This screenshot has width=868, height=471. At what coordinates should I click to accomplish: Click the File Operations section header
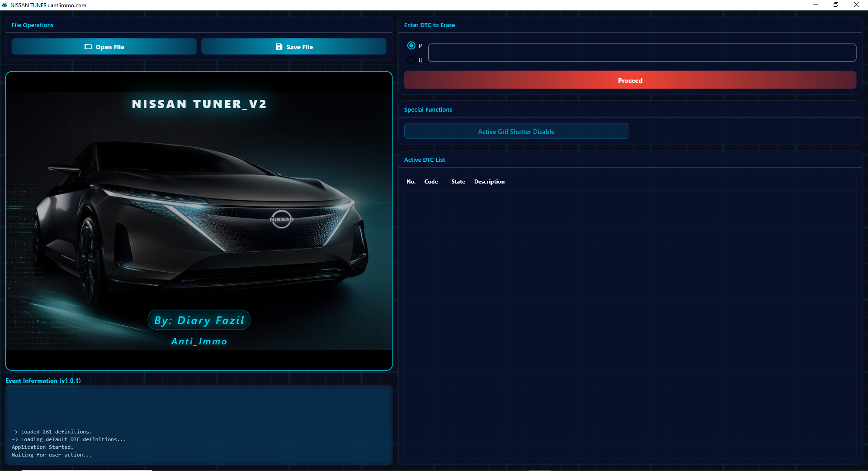(32, 25)
